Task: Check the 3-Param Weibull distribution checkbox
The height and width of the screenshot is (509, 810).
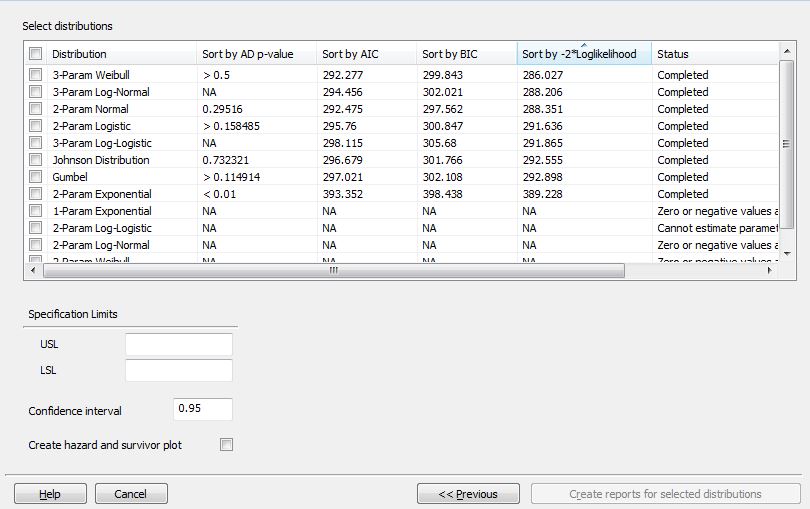Action: tap(36, 75)
